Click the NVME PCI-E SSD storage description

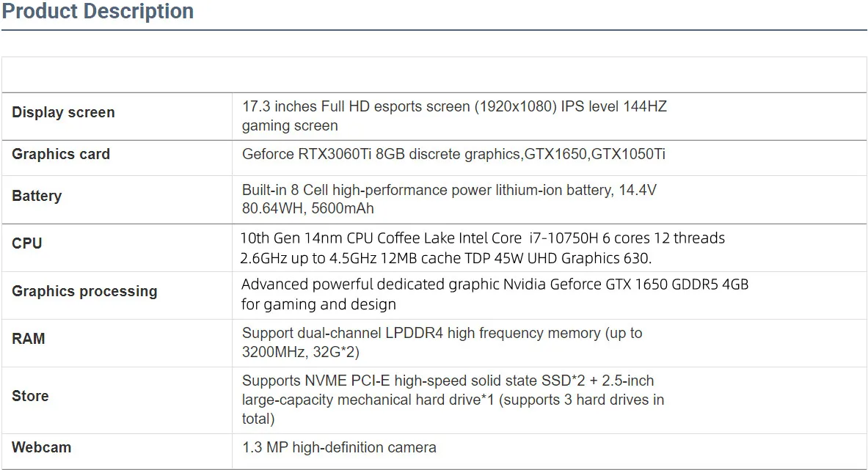(448, 381)
